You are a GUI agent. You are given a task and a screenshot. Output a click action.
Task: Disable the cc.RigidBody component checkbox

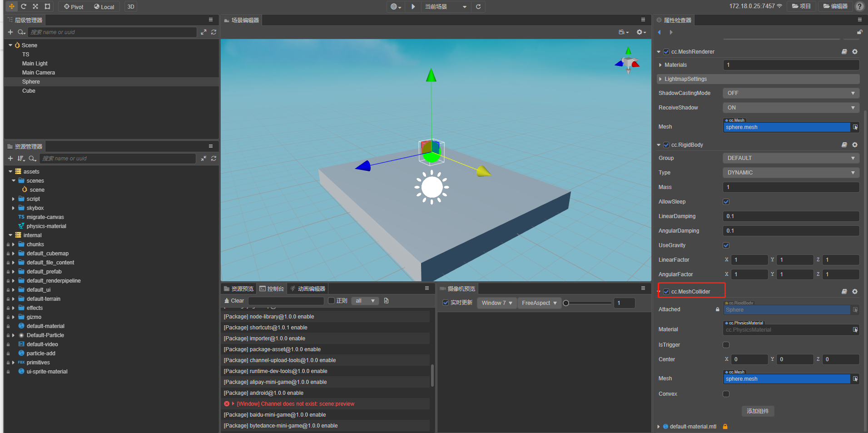666,145
